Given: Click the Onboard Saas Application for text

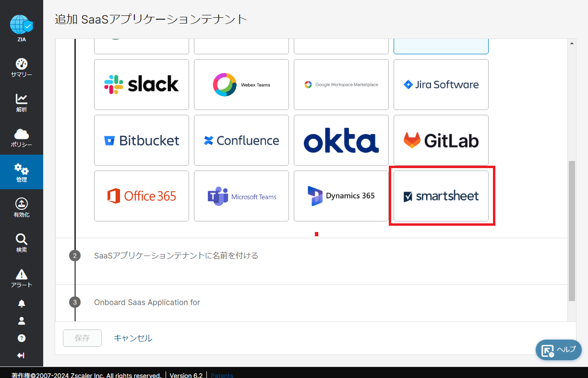Looking at the screenshot, I should coord(147,302).
